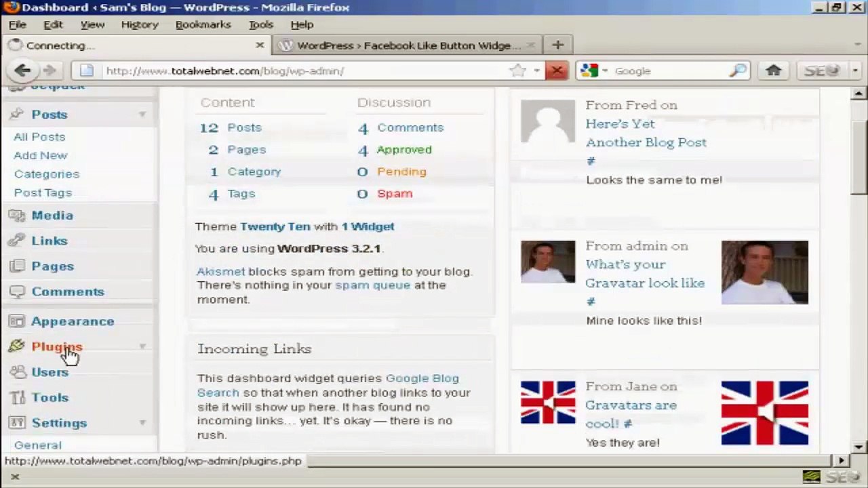Click the SEO toolbar icon
The height and width of the screenshot is (488, 868).
(x=823, y=70)
